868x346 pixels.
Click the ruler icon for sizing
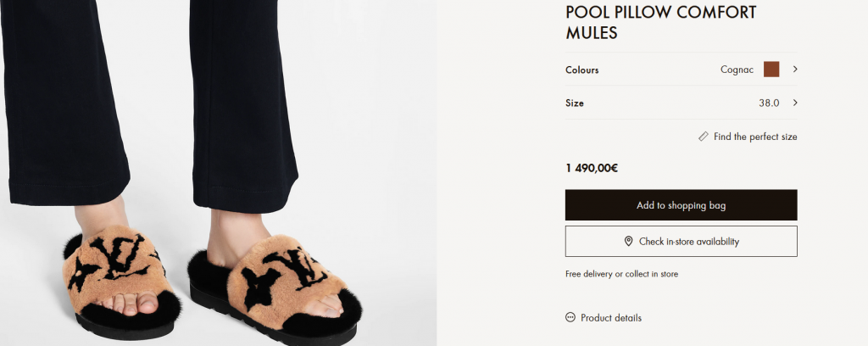pos(704,137)
